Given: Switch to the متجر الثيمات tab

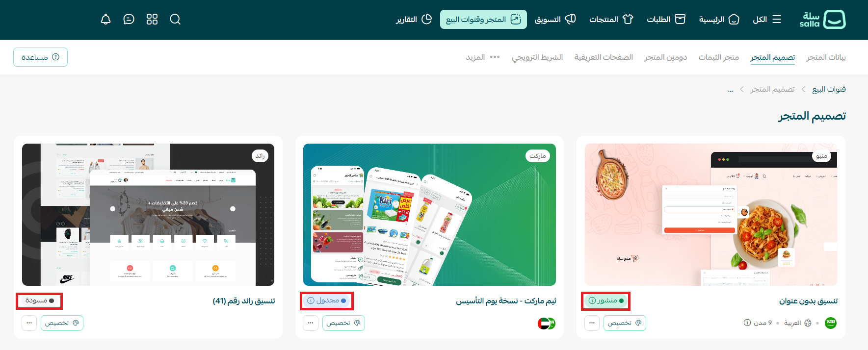Looking at the screenshot, I should click(x=718, y=57).
